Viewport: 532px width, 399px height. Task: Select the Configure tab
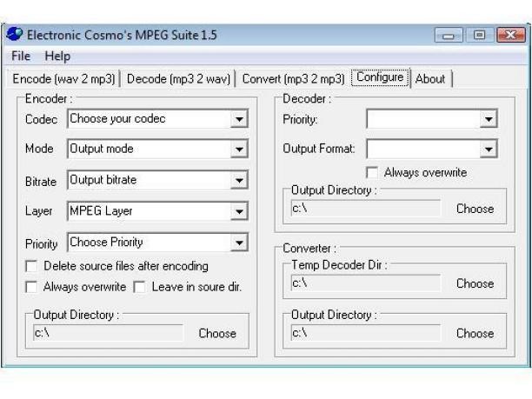coord(380,77)
